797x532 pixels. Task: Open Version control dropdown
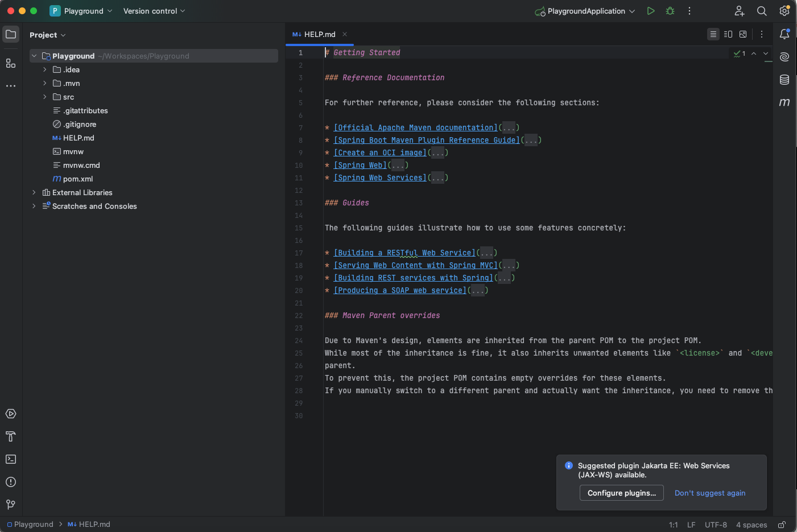pos(154,11)
